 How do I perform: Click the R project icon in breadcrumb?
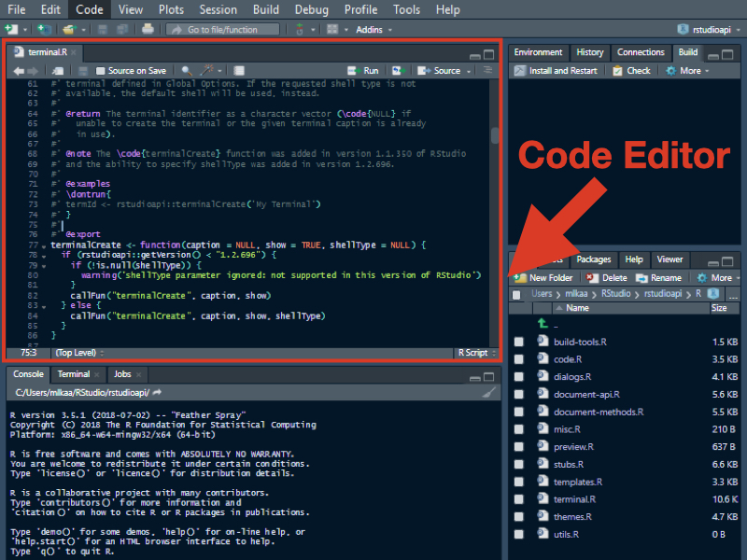click(713, 293)
